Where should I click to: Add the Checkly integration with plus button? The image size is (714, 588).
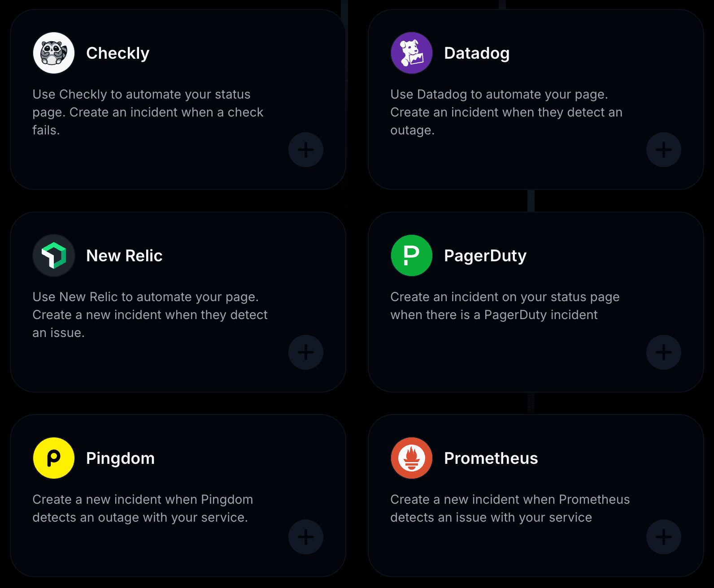306,150
